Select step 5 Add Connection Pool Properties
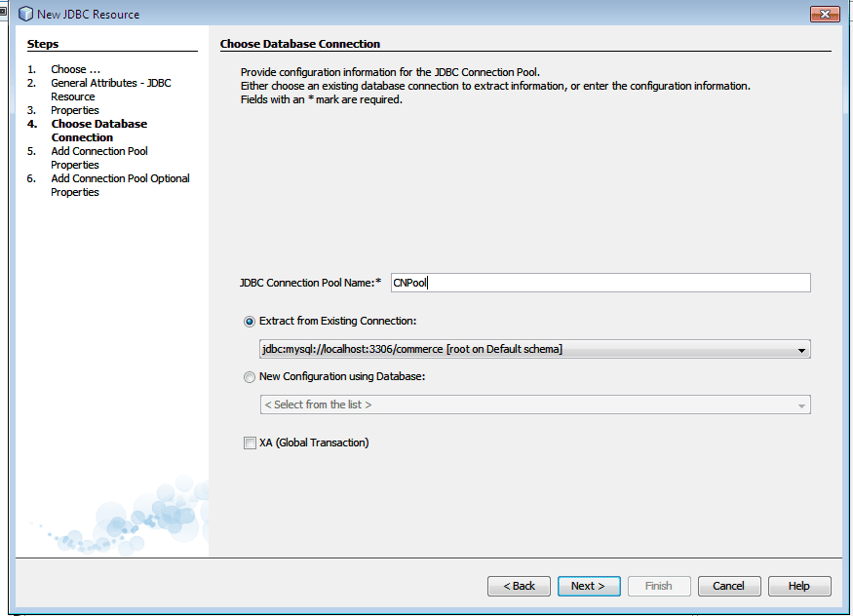 pyautogui.click(x=99, y=158)
